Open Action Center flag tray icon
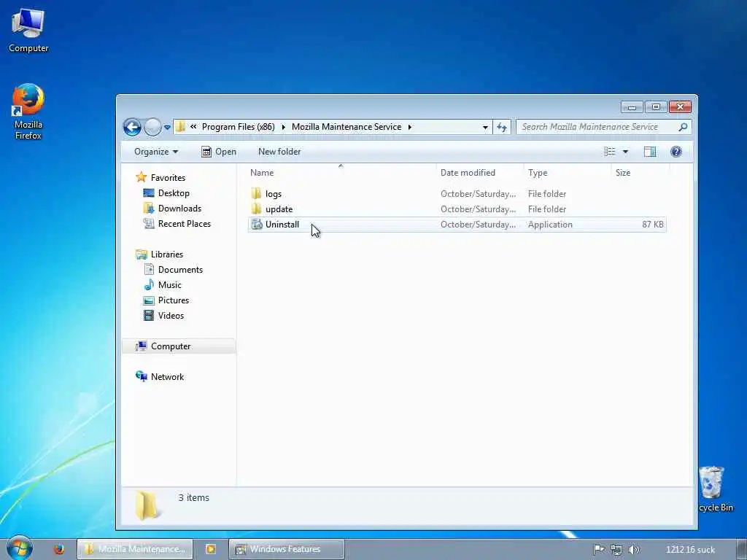The width and height of the screenshot is (747, 560). coord(598,550)
